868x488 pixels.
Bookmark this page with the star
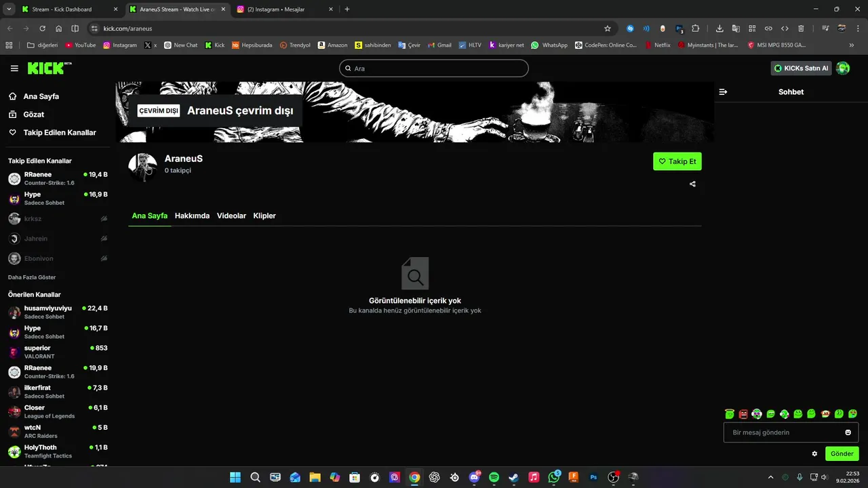[608, 28]
